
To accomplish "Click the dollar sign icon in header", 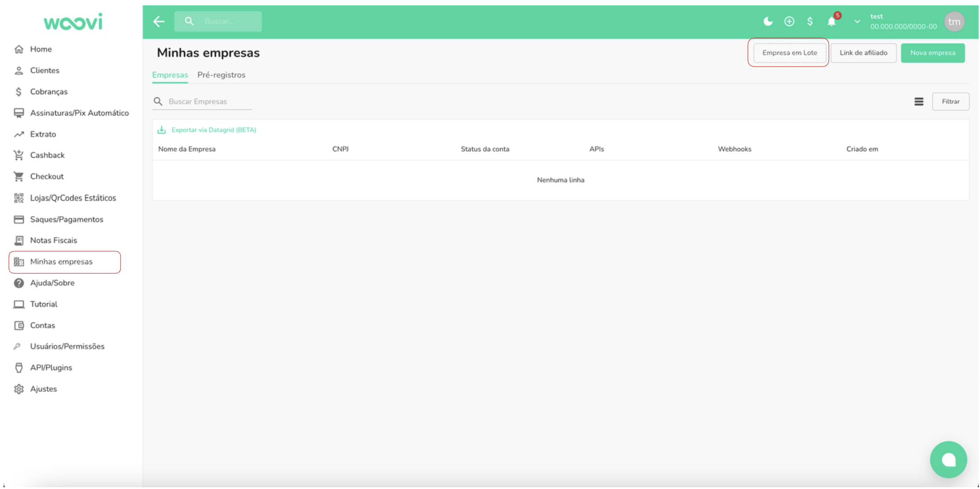I will (810, 21).
